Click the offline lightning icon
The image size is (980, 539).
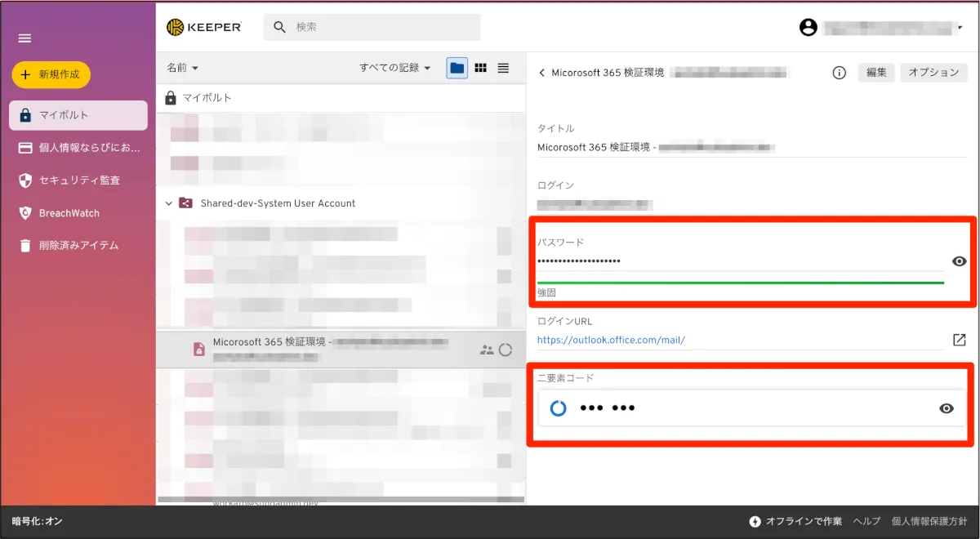click(x=755, y=521)
